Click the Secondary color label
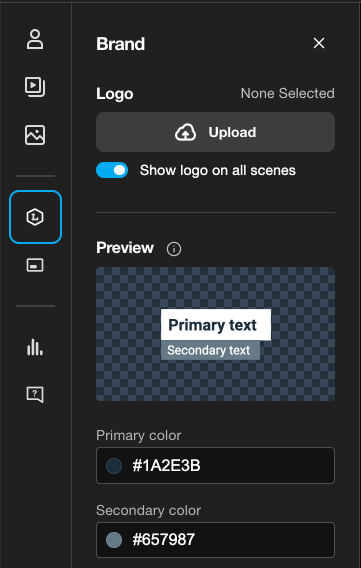Viewport: 361px width, 568px height. pos(148,510)
